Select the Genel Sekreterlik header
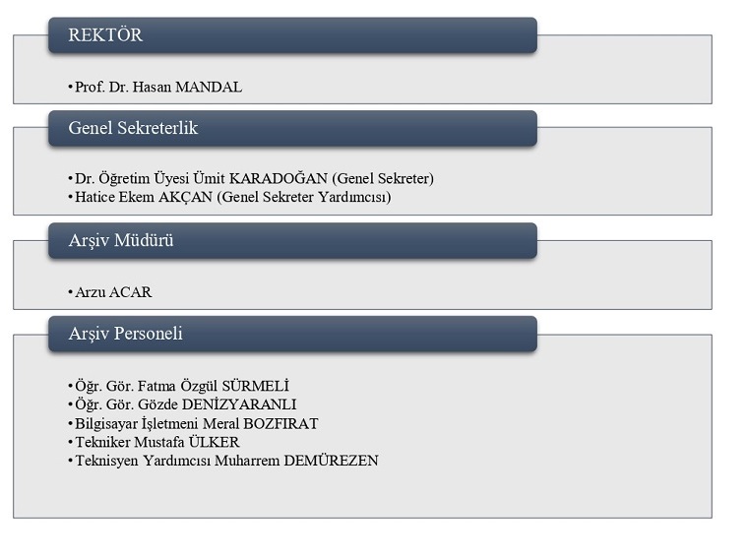747x560 pixels. [x=292, y=128]
